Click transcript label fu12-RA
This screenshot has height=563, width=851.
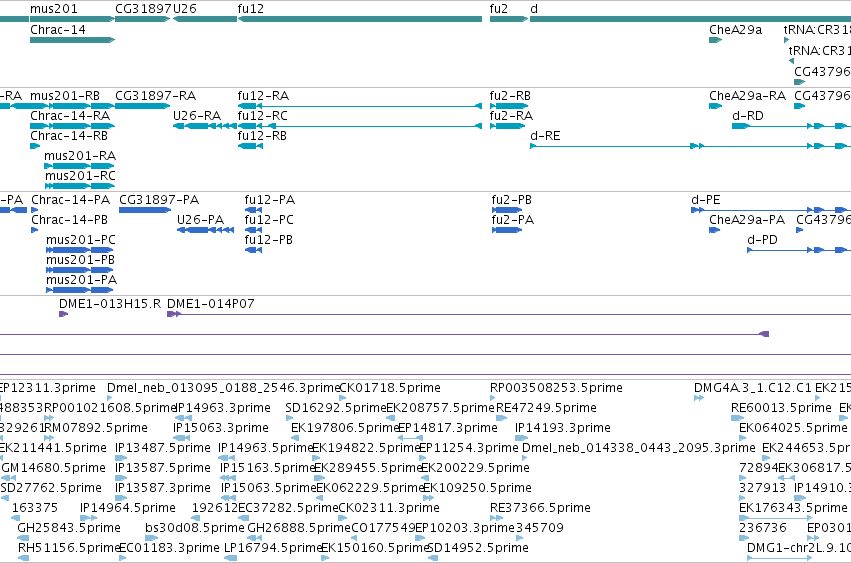coord(263,96)
